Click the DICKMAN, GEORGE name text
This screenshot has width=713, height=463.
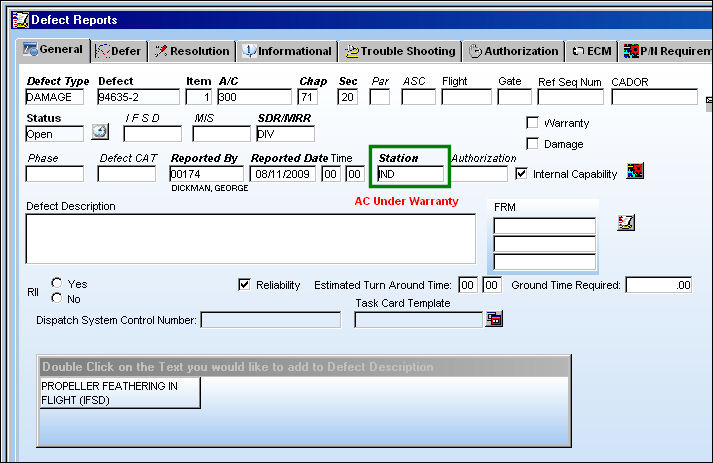(x=210, y=188)
